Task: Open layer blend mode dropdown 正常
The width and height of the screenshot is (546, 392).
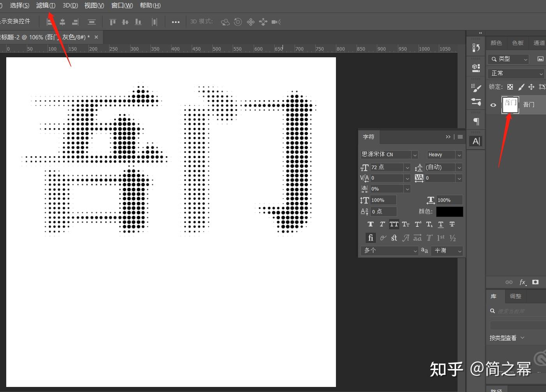Action: pos(516,73)
